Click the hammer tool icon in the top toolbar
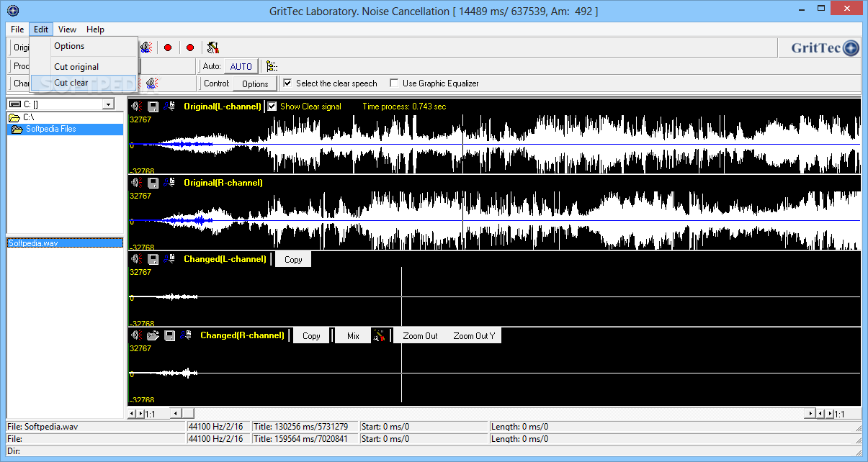Screen dimensions: 868x462 [212, 47]
